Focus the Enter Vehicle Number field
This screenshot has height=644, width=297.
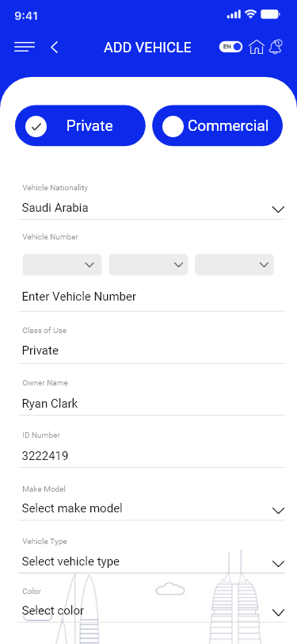coord(151,297)
